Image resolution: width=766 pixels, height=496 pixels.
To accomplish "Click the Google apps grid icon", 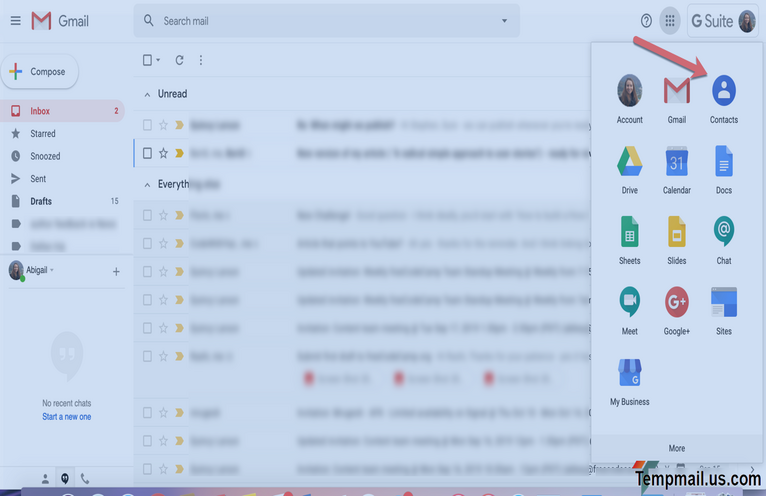I will tap(670, 21).
